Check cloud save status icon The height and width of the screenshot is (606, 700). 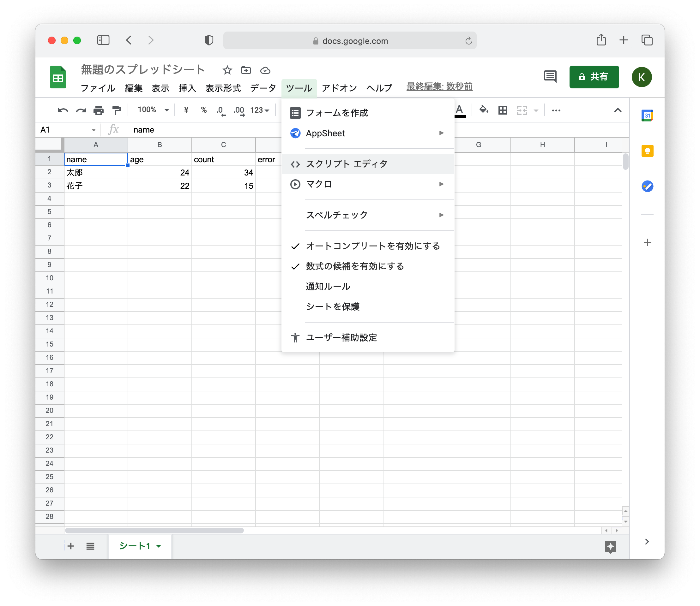[x=265, y=70]
